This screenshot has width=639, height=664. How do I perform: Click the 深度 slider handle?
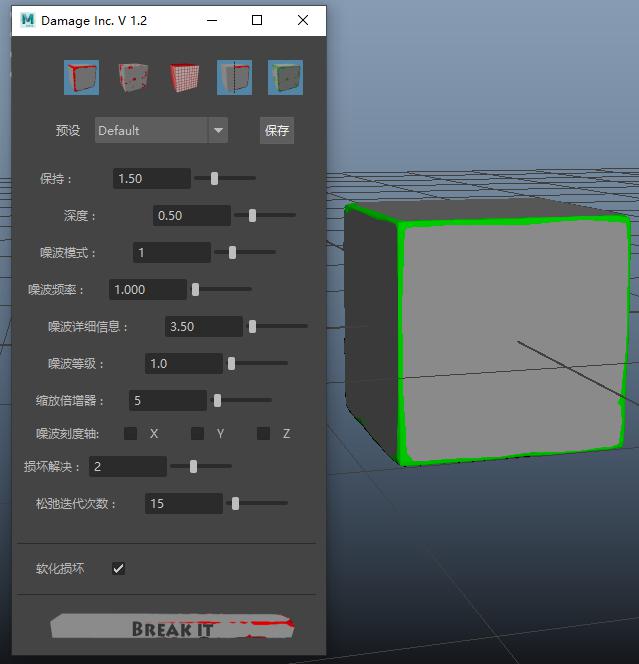pyautogui.click(x=252, y=215)
